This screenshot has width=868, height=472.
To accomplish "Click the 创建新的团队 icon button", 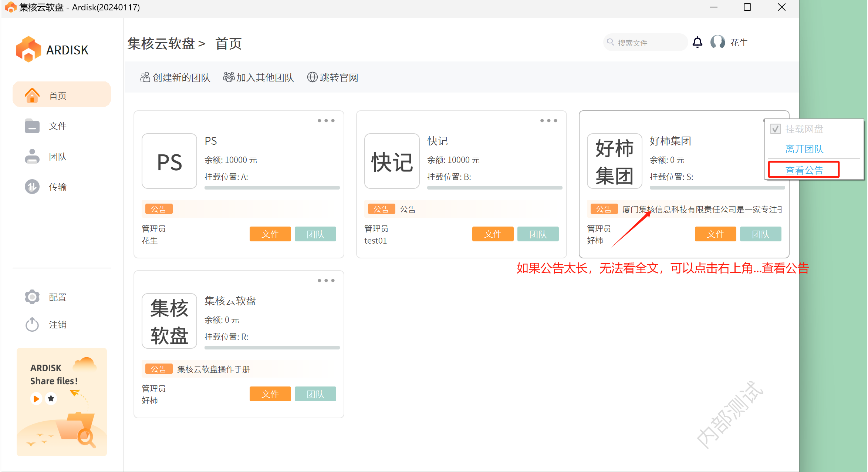I will pyautogui.click(x=145, y=77).
